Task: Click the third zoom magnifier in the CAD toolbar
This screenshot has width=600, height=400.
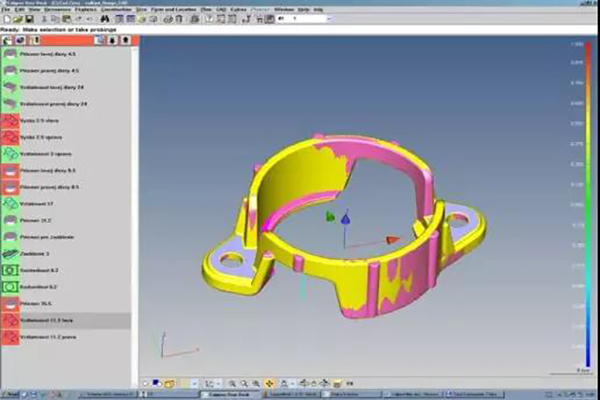Action: (256, 384)
